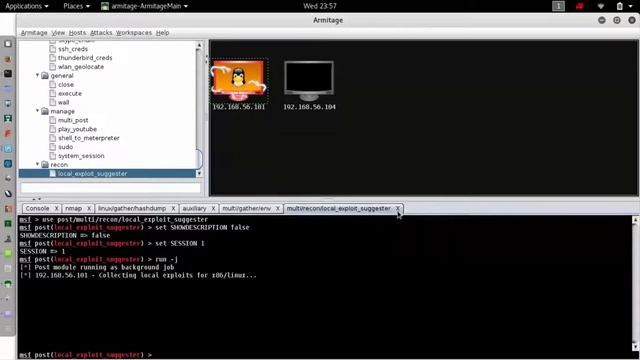Screen dimensions: 640x360
Task: Click the Armitage app icon in top bar
Action: coord(105,6)
